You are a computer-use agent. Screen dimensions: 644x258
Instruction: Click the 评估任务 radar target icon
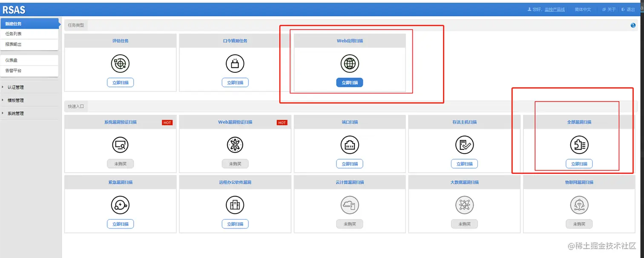[x=120, y=64]
